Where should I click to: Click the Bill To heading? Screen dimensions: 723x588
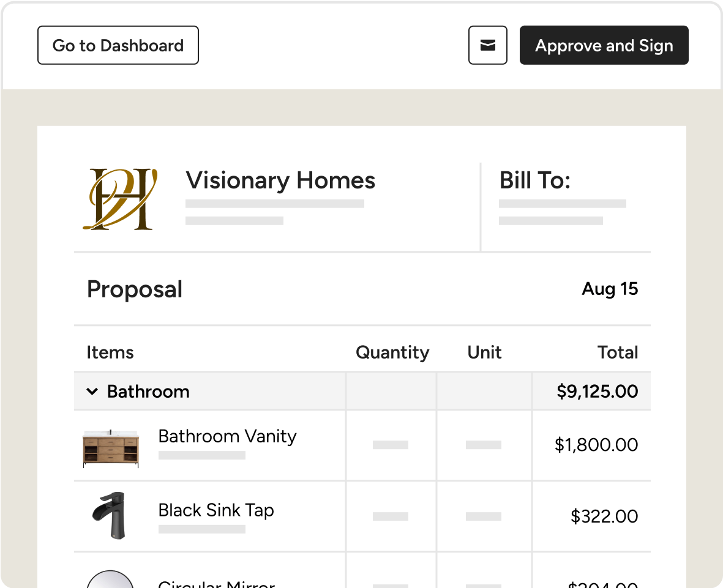[x=534, y=180]
